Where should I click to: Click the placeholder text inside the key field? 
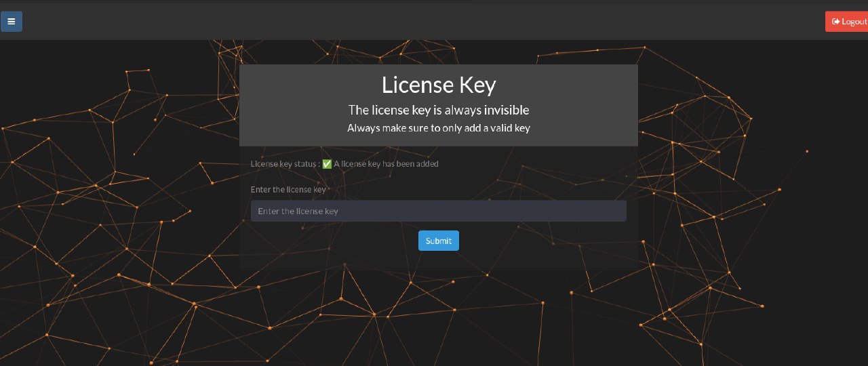pos(298,211)
